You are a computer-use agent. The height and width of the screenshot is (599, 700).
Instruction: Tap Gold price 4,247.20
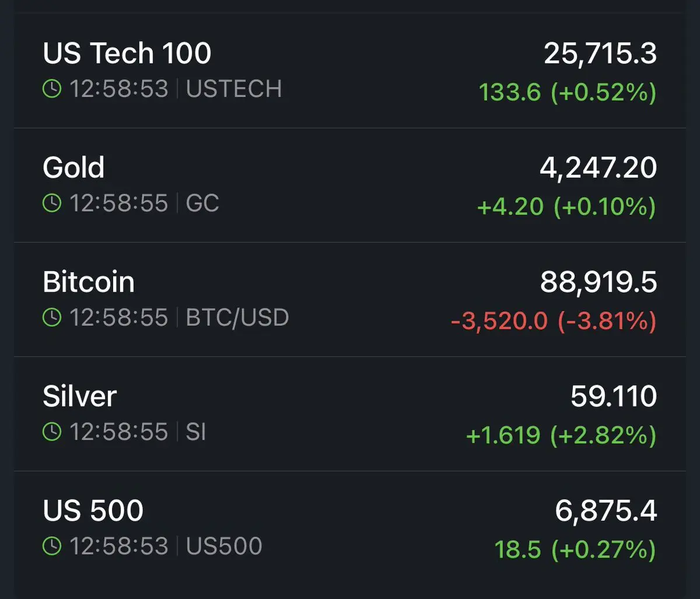(598, 168)
